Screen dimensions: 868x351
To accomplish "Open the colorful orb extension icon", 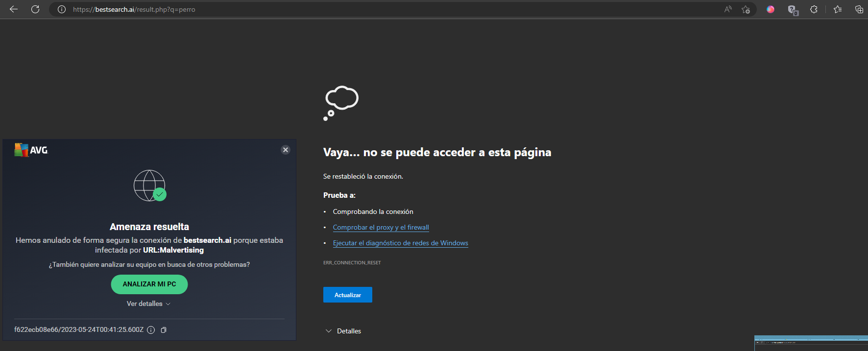I will 771,9.
